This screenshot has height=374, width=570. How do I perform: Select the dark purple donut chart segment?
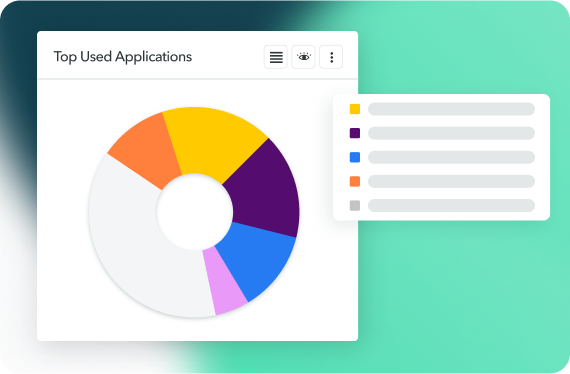click(x=265, y=193)
